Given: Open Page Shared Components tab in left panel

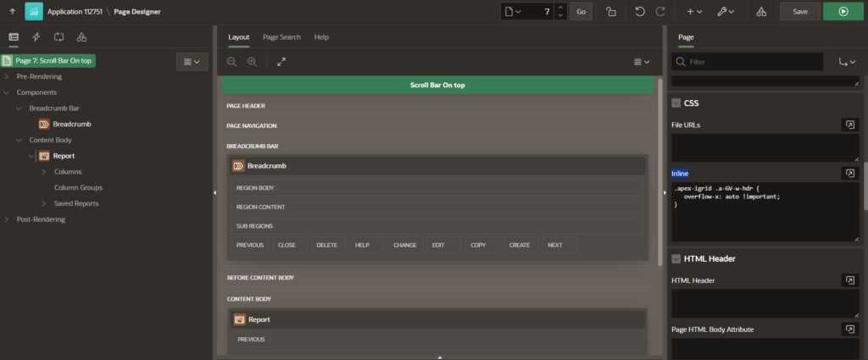Looking at the screenshot, I should pos(81,37).
